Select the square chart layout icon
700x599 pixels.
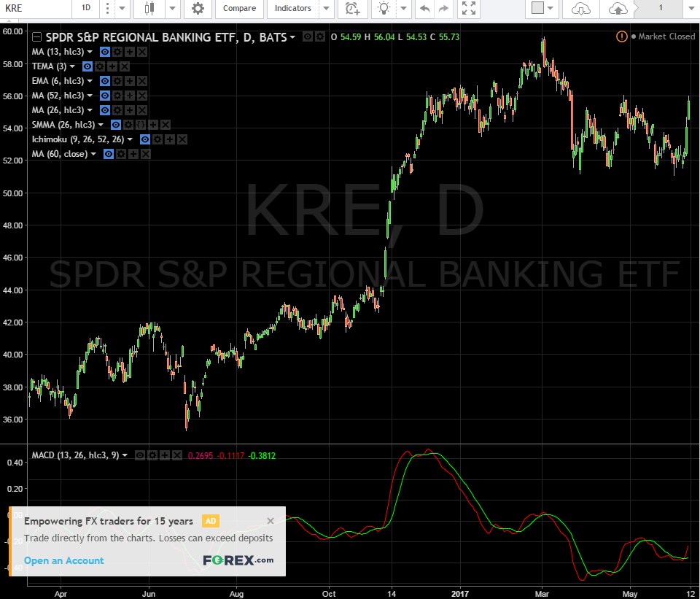537,8
